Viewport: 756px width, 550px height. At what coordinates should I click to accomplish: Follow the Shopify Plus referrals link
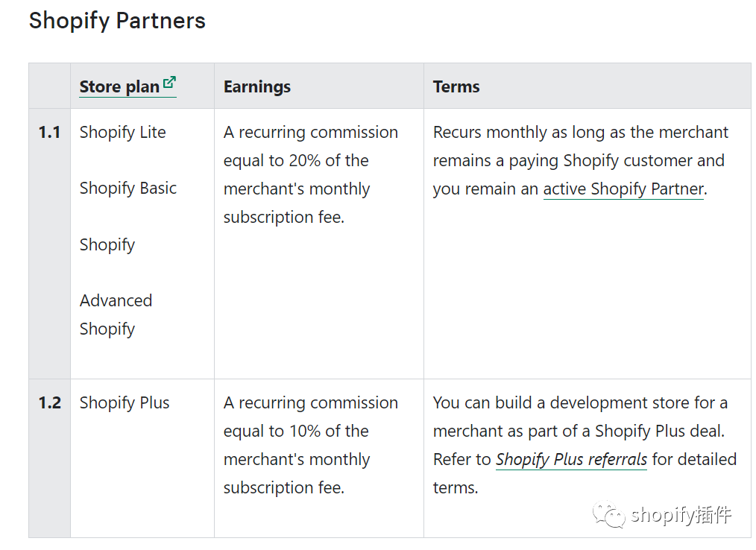(571, 459)
